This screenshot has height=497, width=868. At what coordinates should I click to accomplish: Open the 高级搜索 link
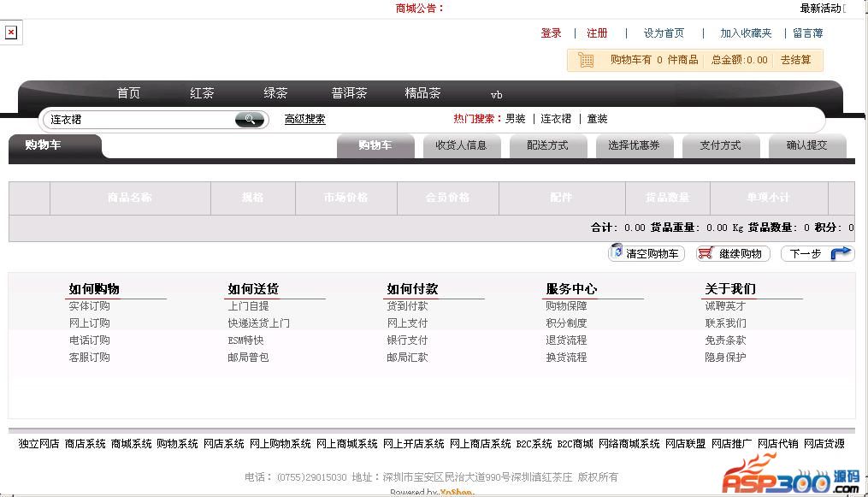305,119
